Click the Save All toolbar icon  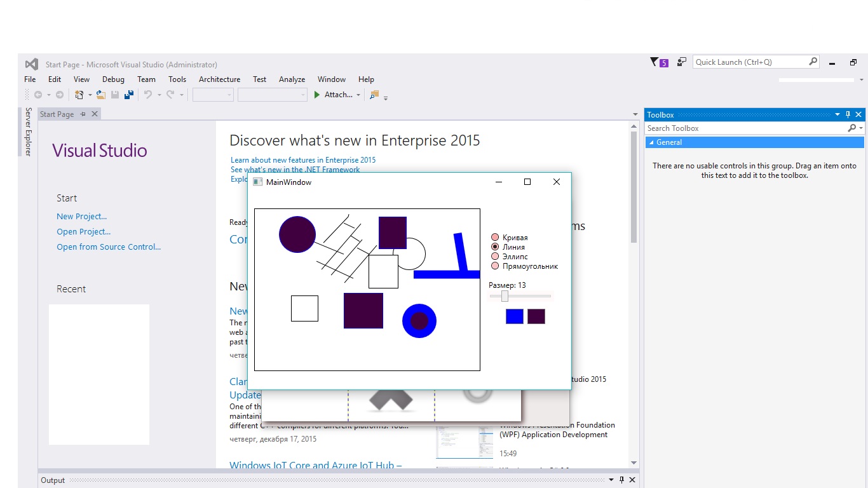click(x=129, y=95)
